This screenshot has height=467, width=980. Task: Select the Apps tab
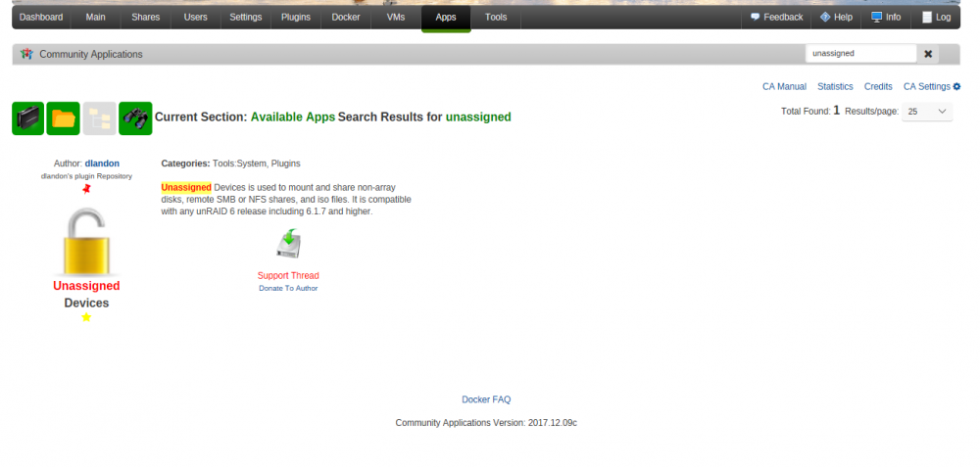[x=446, y=17]
